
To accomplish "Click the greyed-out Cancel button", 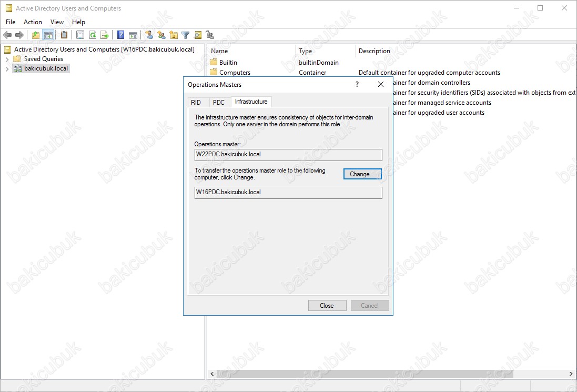I will (x=369, y=306).
